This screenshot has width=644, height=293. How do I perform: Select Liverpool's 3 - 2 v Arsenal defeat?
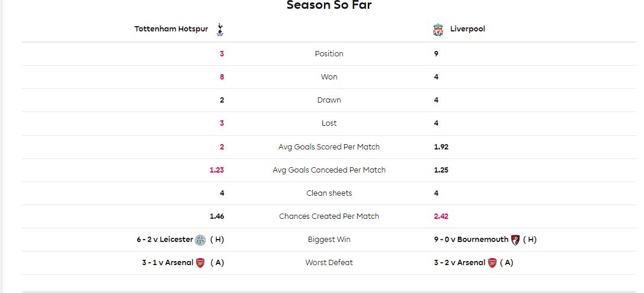click(460, 263)
